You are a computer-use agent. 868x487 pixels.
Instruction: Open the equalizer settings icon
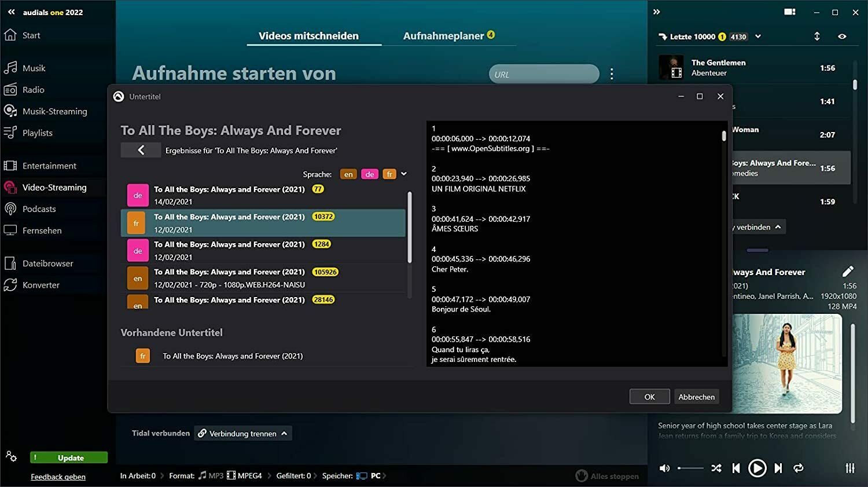tap(849, 468)
